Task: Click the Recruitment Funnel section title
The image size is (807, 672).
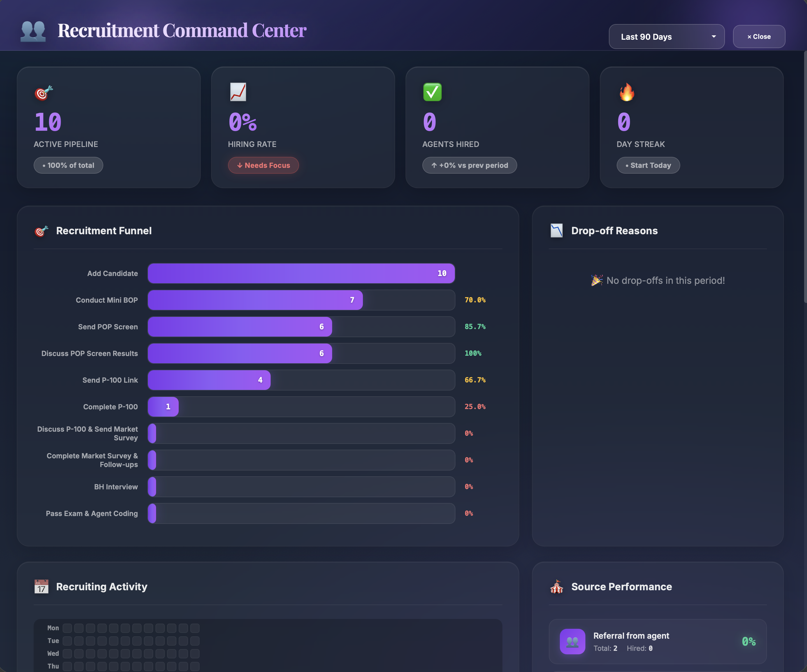Action: click(x=104, y=231)
